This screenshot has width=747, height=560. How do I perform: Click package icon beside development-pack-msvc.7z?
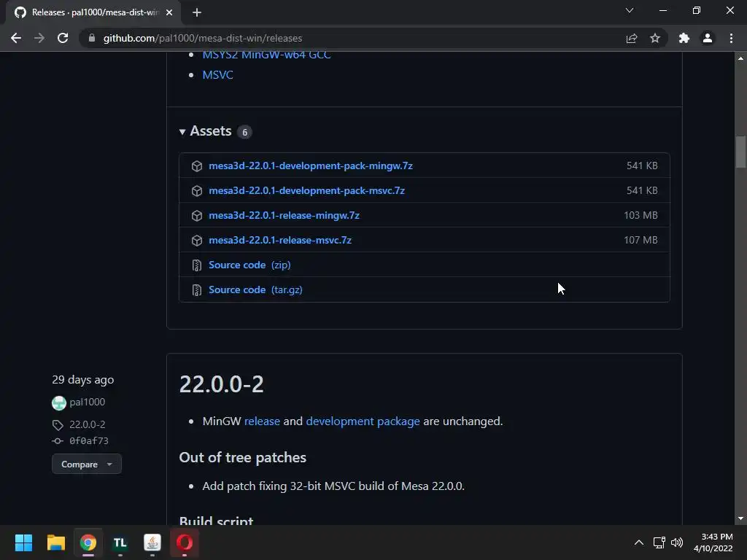pyautogui.click(x=197, y=190)
